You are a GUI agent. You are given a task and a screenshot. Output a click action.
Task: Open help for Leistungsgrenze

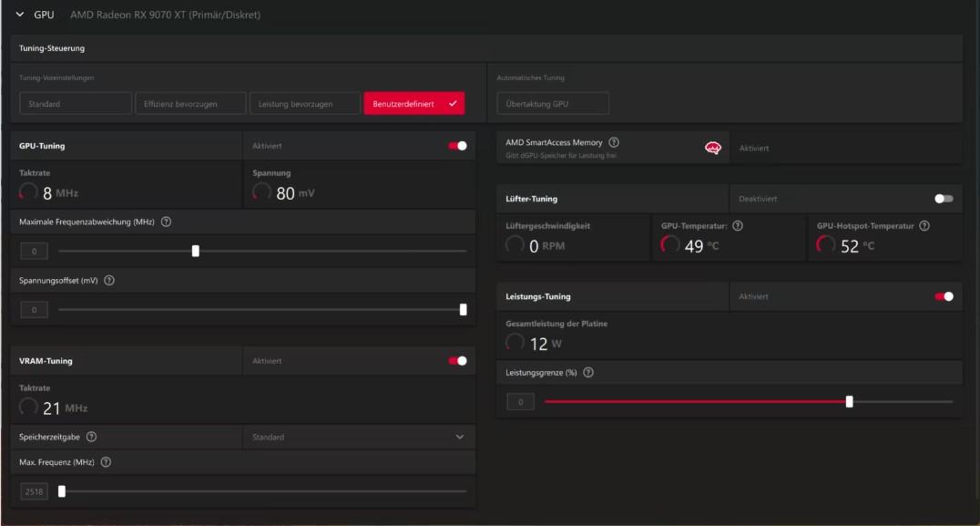pyautogui.click(x=588, y=373)
